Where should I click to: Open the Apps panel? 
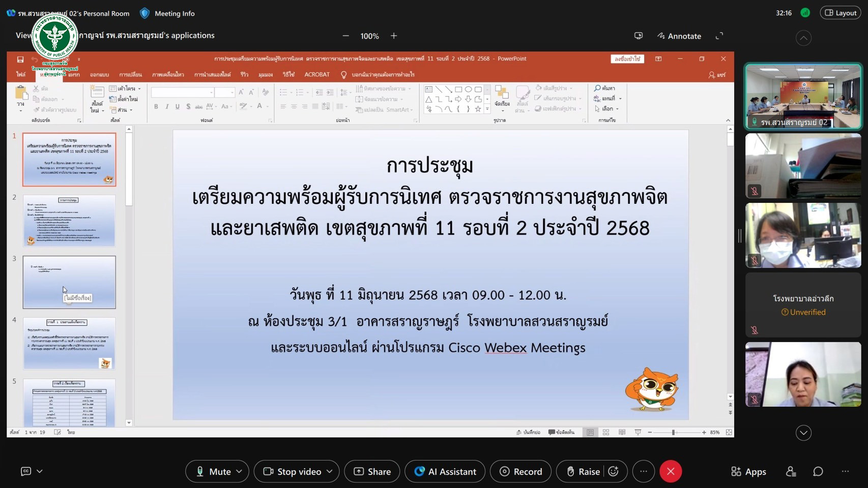point(748,472)
